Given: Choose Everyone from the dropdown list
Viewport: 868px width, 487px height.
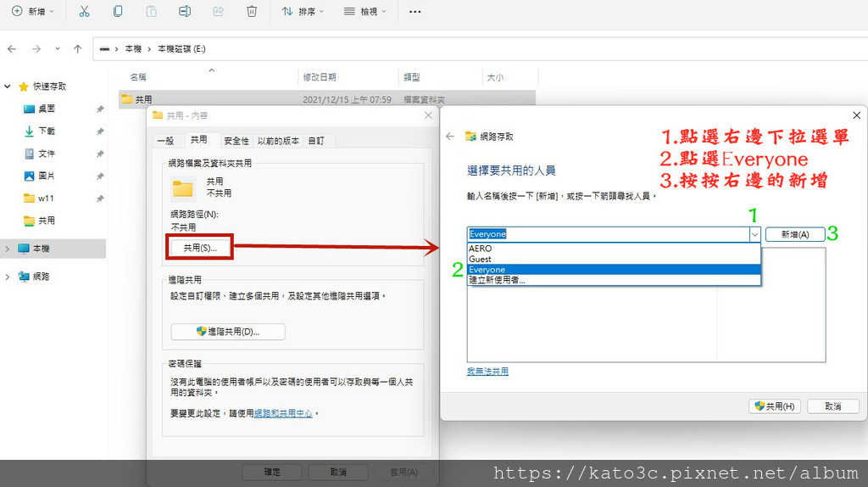Looking at the screenshot, I should click(x=614, y=269).
